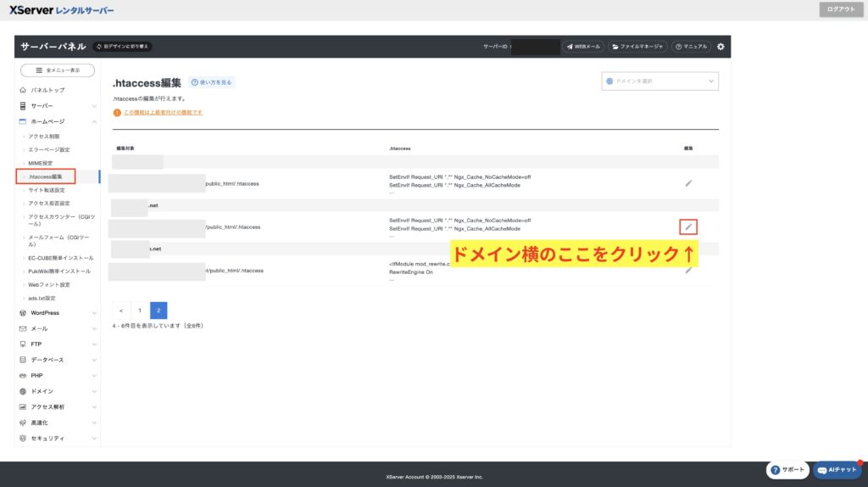Open ファイルマネージャ in top bar
Image resolution: width=868 pixels, height=487 pixels.
637,47
